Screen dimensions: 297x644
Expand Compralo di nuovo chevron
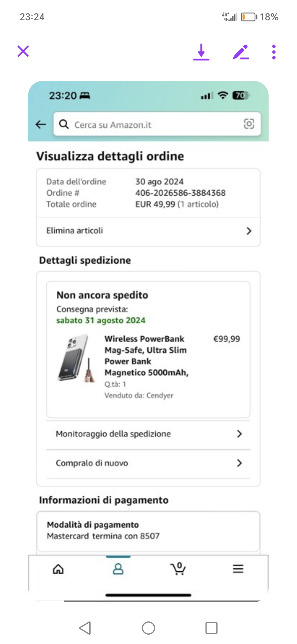240,463
